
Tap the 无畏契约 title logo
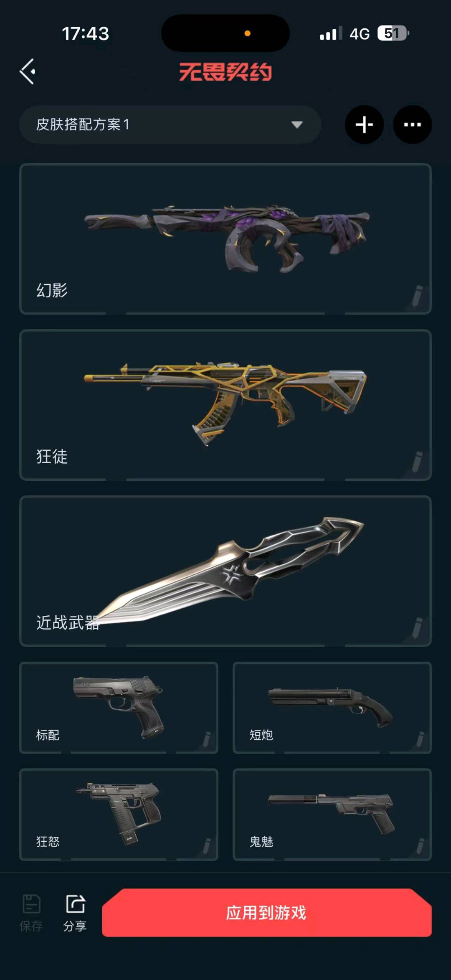click(225, 72)
